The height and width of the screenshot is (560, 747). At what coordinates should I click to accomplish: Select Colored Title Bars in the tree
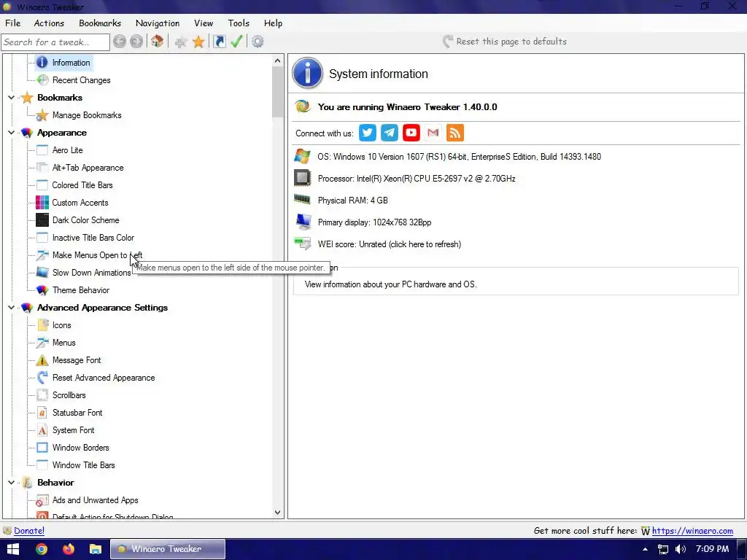click(x=82, y=184)
